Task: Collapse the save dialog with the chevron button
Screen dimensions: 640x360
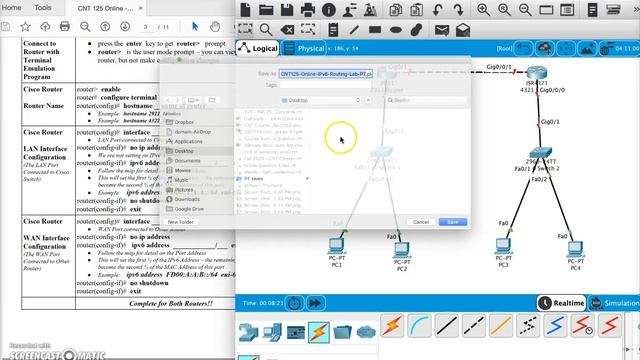Action: point(368,100)
